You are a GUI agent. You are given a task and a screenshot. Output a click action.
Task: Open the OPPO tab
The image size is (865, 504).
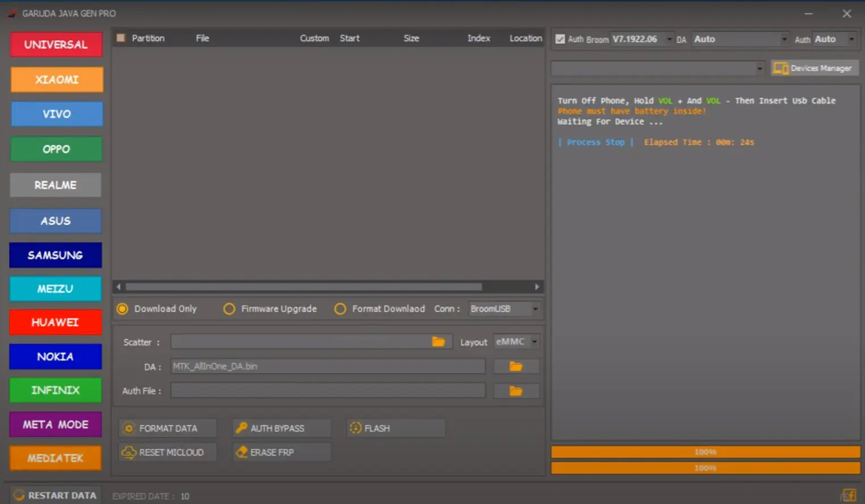[x=56, y=149]
